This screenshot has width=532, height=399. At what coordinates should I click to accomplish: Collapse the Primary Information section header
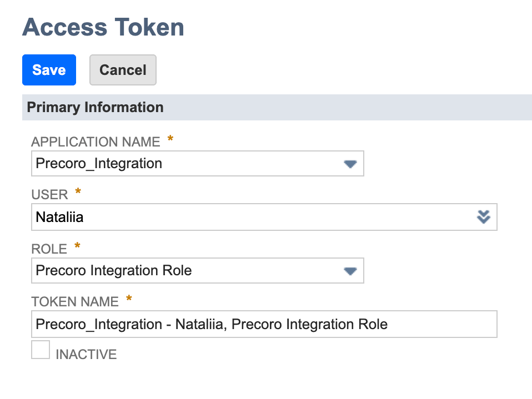(95, 107)
